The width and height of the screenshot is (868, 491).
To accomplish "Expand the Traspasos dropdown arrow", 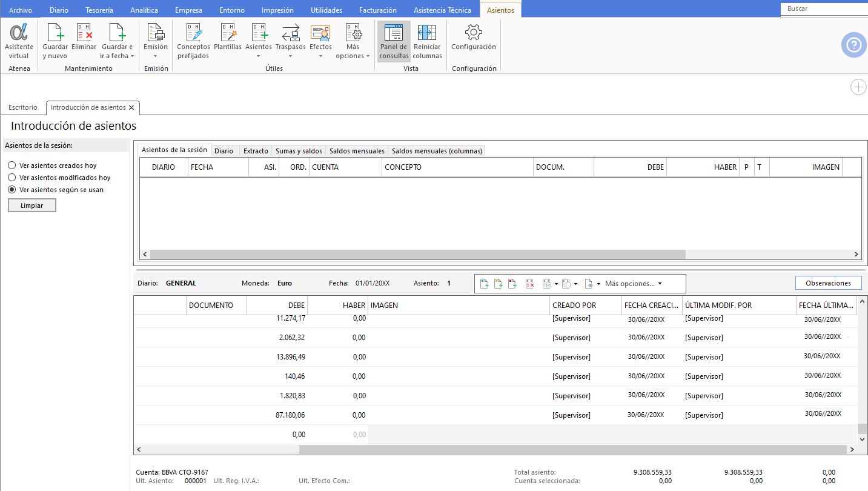I will 291,56.
